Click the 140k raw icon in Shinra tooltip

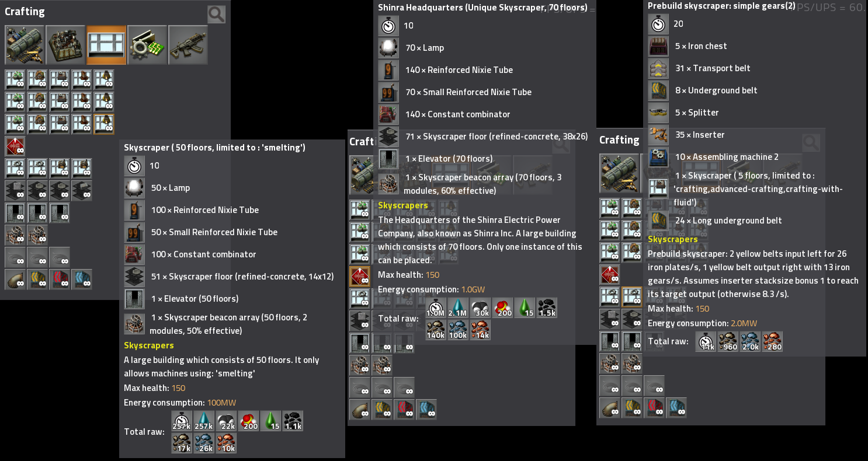436,330
